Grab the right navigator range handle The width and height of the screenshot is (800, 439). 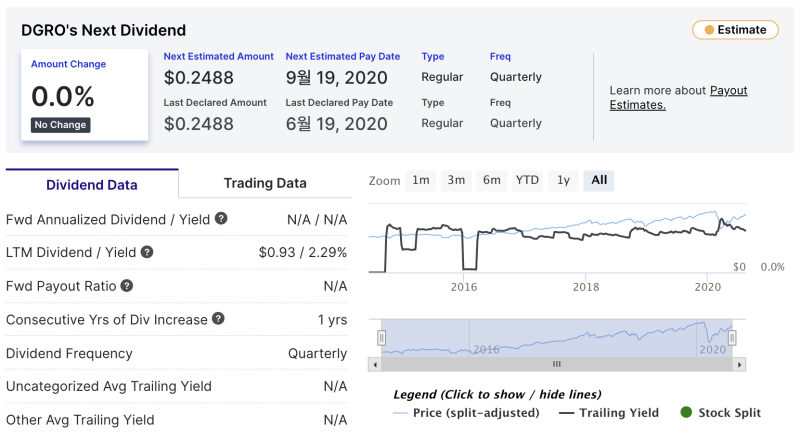(x=732, y=337)
